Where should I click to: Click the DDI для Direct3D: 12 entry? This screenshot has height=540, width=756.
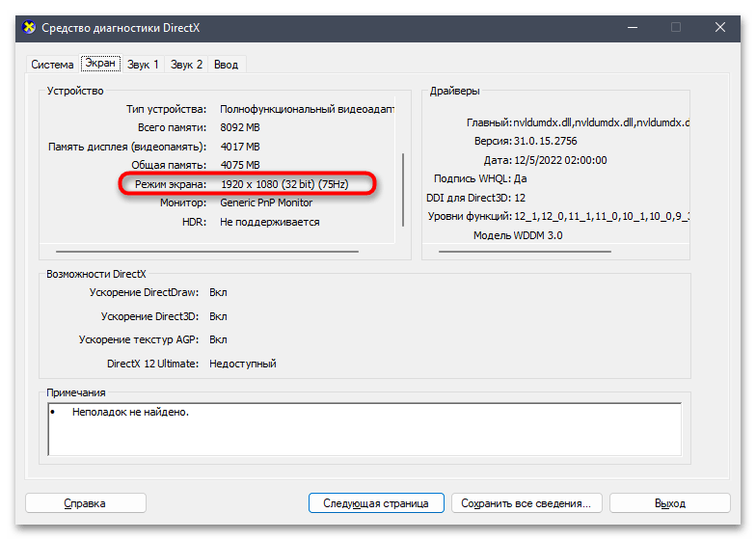476,198
